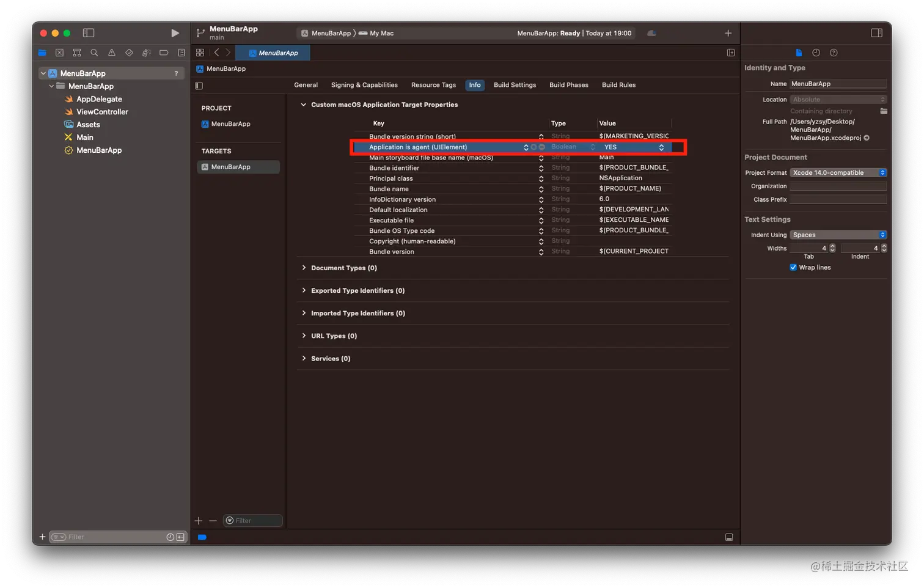Click the plus library button in the toolbar
This screenshot has width=924, height=588.
[x=728, y=33]
